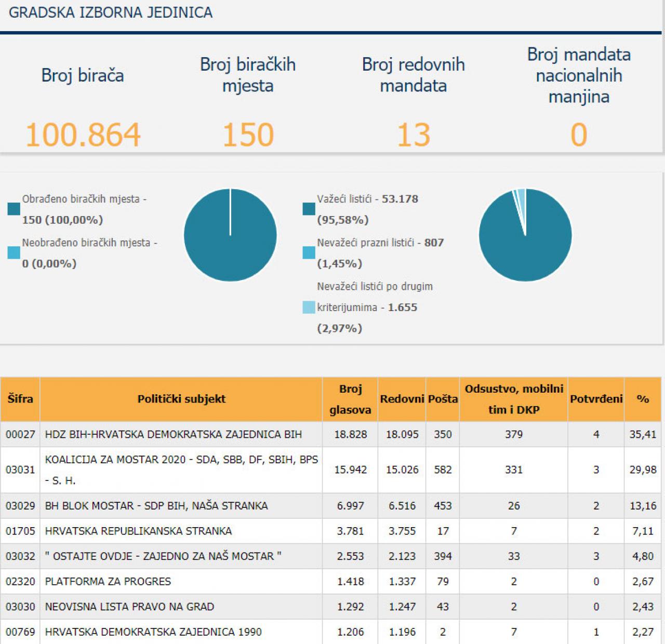Click the percent (%) column header
This screenshot has width=665, height=644.
click(x=643, y=399)
